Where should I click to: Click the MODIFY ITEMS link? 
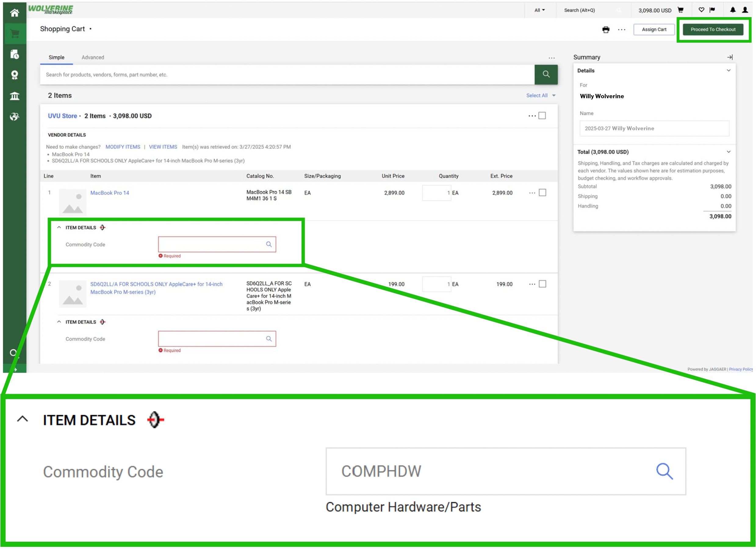click(123, 147)
